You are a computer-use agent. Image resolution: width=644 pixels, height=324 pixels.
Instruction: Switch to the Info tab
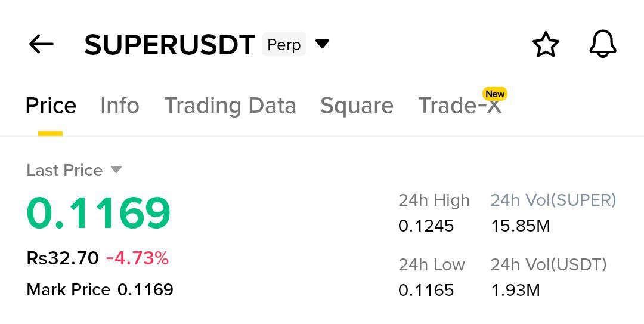(x=119, y=106)
